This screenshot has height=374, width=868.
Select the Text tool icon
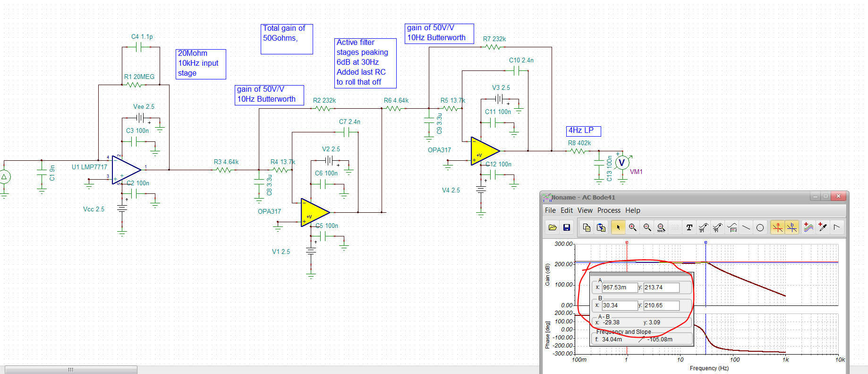[689, 227]
